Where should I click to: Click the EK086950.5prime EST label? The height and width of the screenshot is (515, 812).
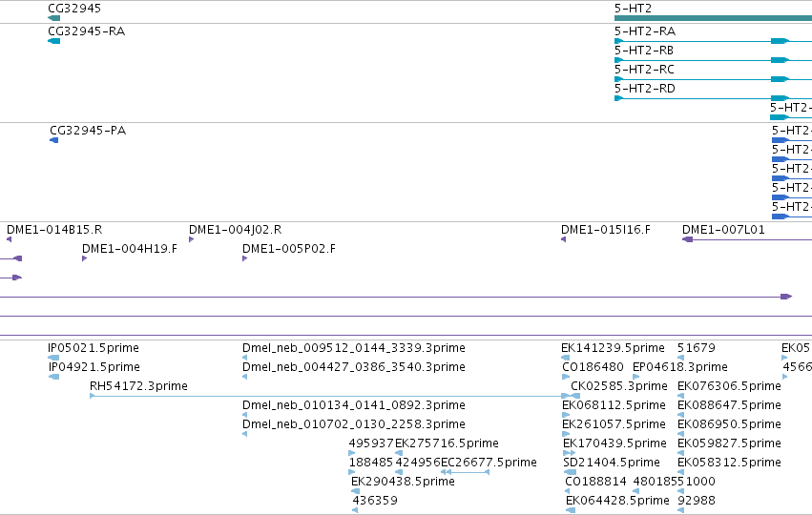click(x=729, y=424)
